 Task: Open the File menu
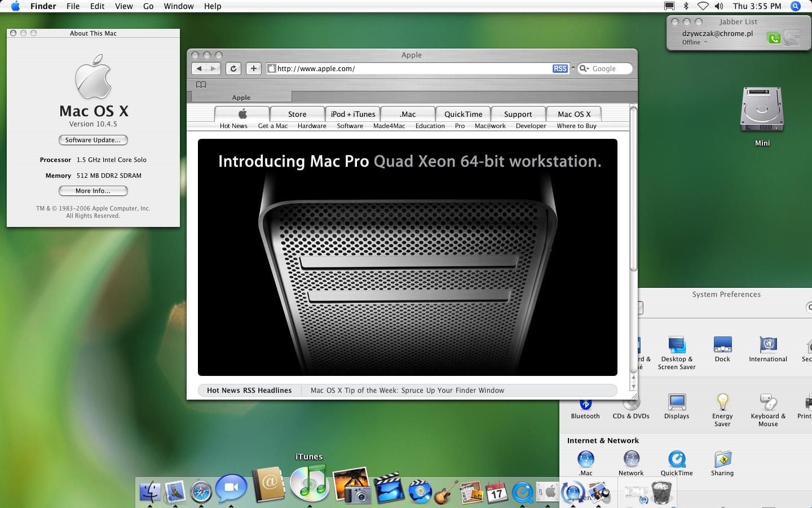[73, 6]
